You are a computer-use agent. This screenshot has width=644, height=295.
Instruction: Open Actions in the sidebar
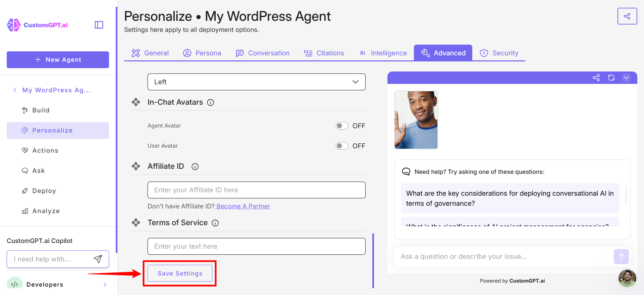[x=58, y=151]
